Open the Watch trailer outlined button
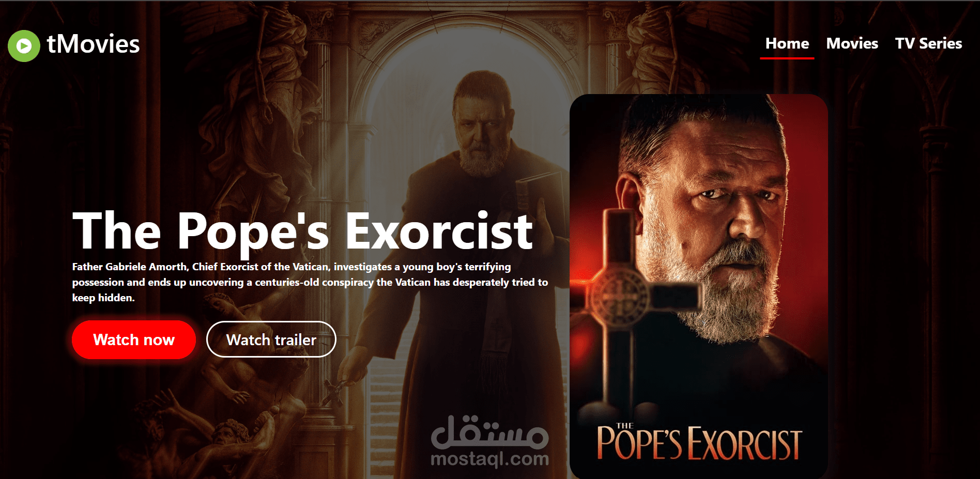980x479 pixels. [x=271, y=339]
